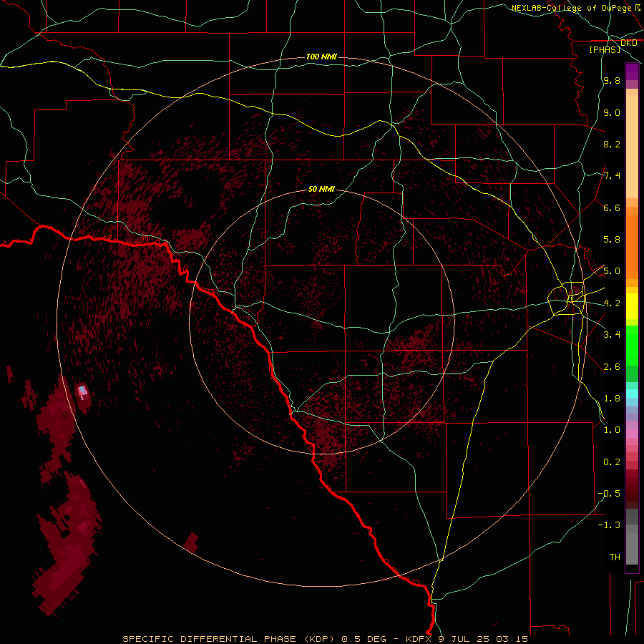Click the [PHAS] legend heading
Image resolution: width=644 pixels, height=644 pixels.
click(x=605, y=49)
